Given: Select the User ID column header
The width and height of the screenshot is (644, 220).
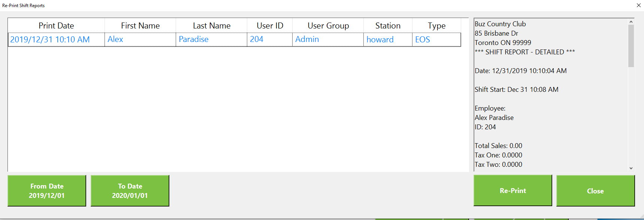Looking at the screenshot, I should [x=270, y=25].
